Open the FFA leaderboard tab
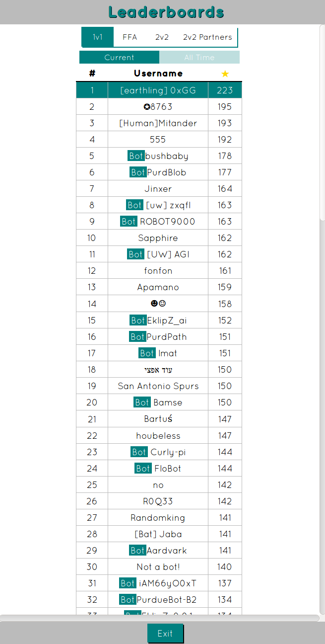Screen dimensions: 325x644 tap(130, 37)
